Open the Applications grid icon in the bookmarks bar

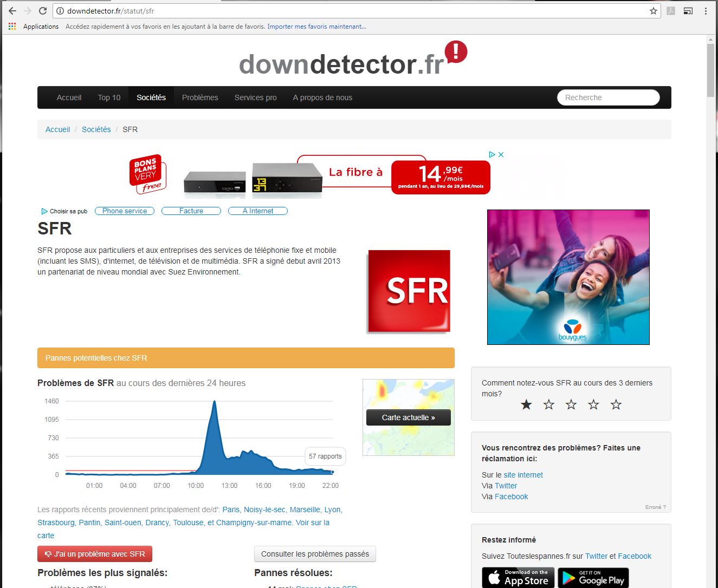pyautogui.click(x=12, y=26)
